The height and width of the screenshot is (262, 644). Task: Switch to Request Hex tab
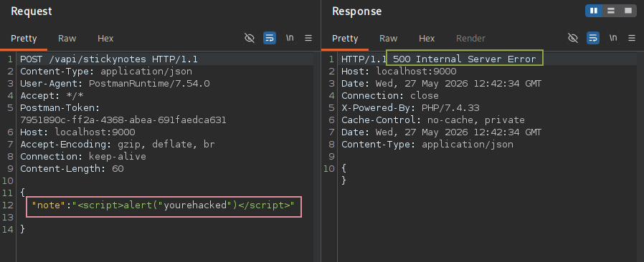click(105, 39)
